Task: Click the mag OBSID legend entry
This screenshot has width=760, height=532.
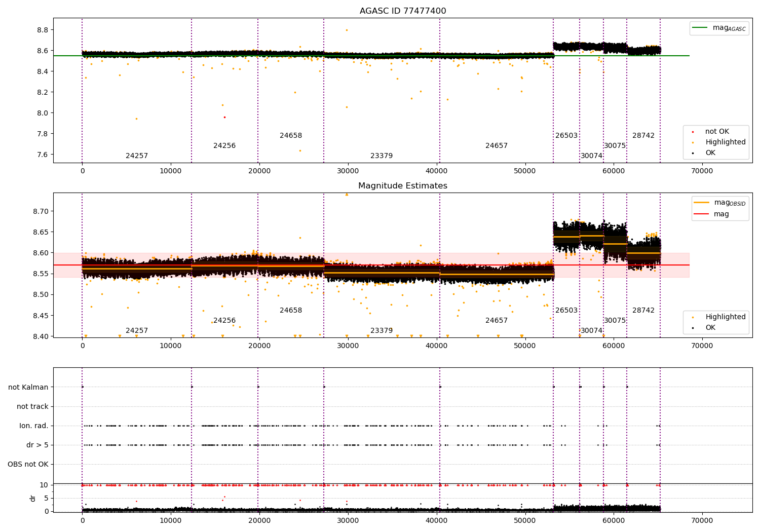Action: [x=719, y=203]
